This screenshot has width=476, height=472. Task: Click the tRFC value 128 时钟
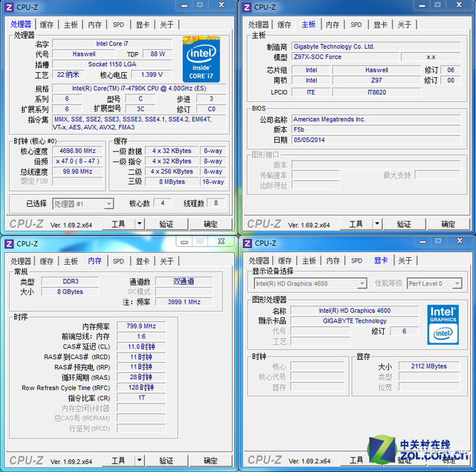141,387
